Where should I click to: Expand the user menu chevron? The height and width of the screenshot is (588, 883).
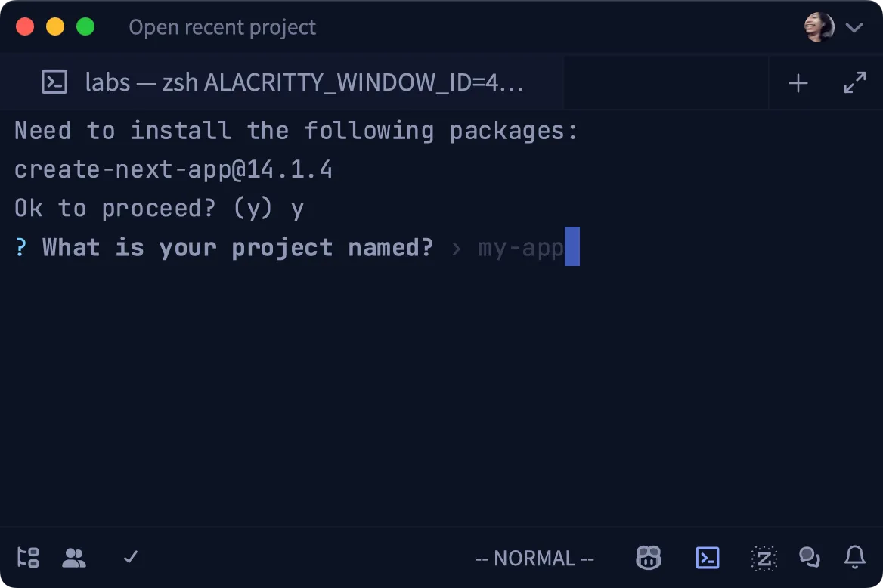click(854, 28)
